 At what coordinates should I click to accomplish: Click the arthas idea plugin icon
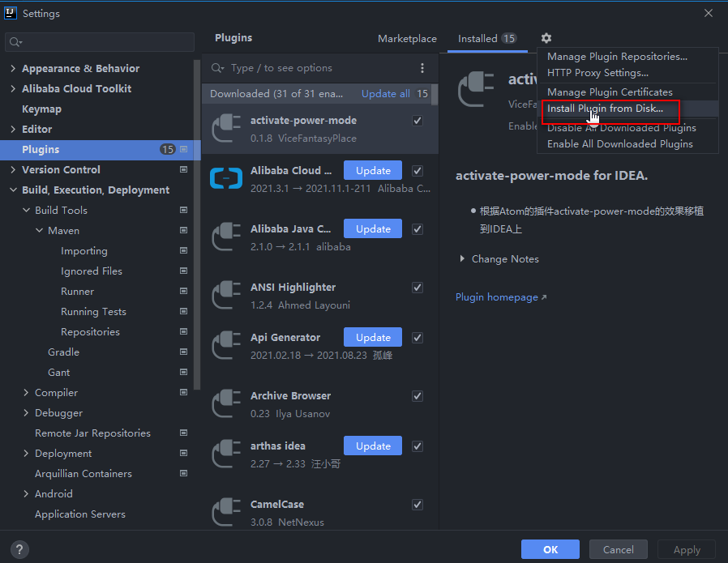(x=226, y=454)
